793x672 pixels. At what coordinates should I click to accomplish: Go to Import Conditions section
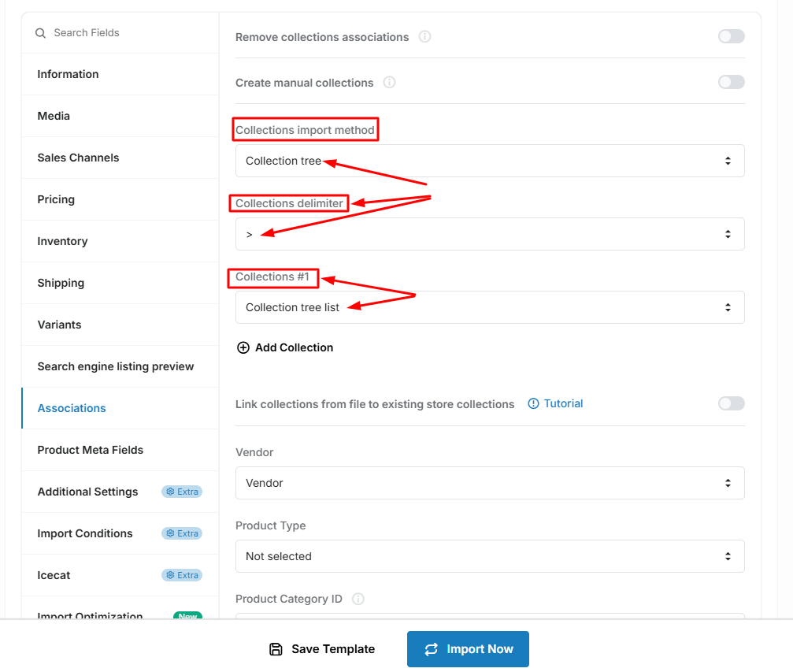[x=120, y=533]
